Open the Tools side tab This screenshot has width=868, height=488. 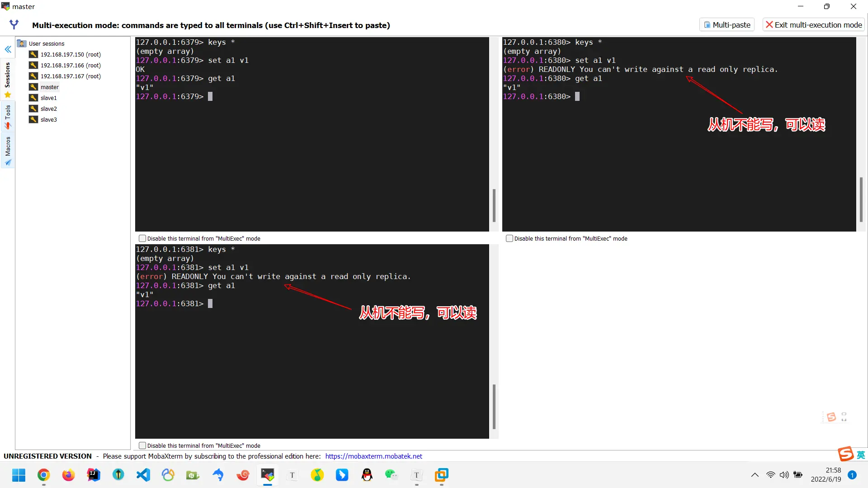[8, 117]
